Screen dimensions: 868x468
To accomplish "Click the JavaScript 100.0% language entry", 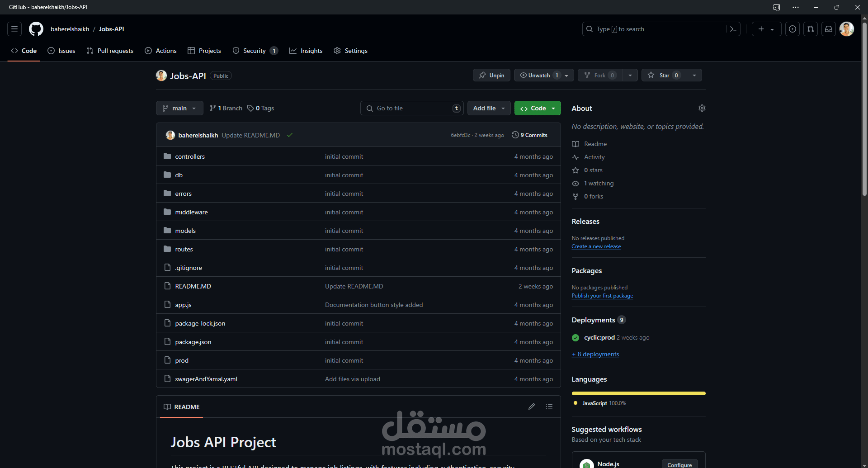I will pyautogui.click(x=600, y=403).
